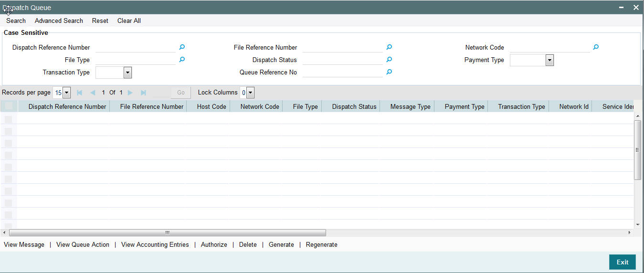644x273 pixels.
Task: Minimize the Dispatch Queue window
Action: click(622, 7)
